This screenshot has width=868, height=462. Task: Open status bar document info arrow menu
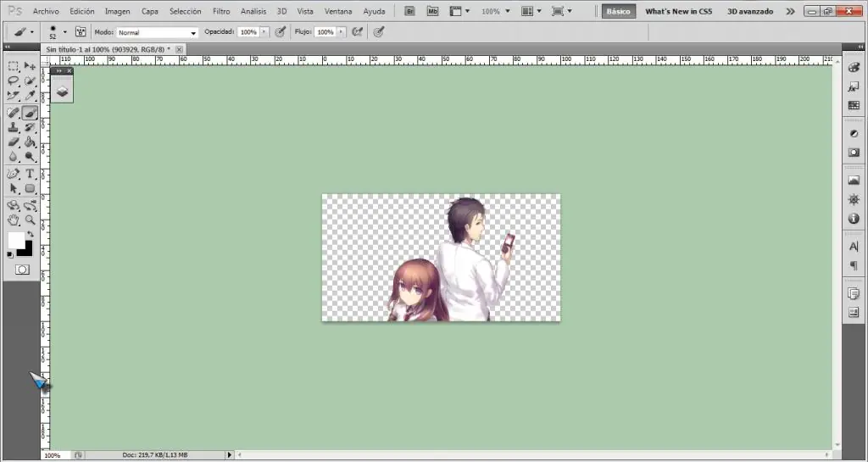click(x=229, y=455)
